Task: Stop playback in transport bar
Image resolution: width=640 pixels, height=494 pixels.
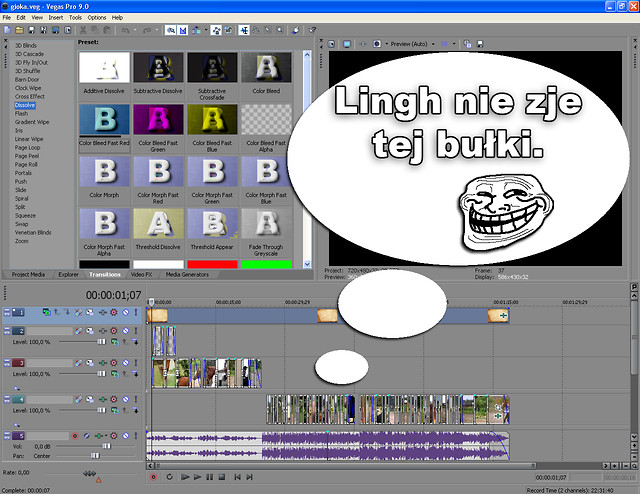Action: 222,477
